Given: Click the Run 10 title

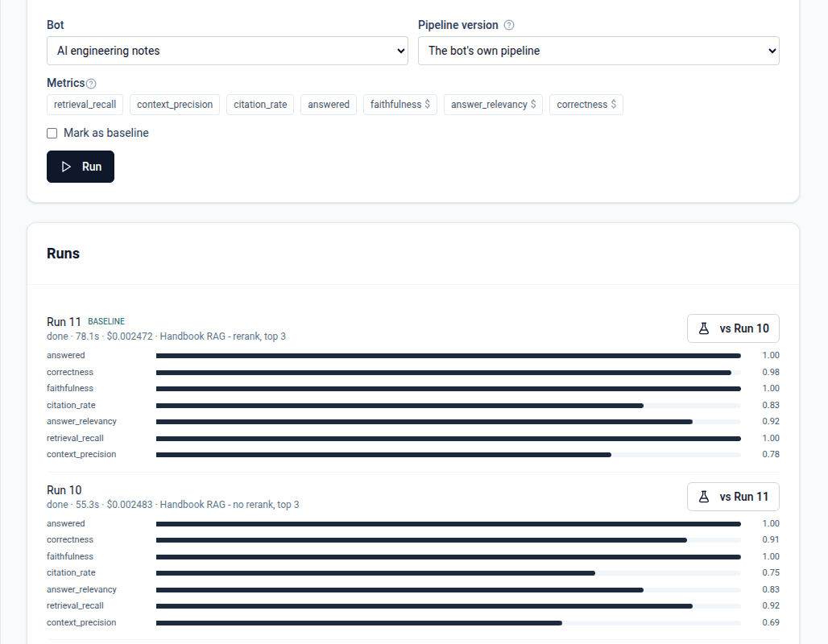Looking at the screenshot, I should pos(64,490).
